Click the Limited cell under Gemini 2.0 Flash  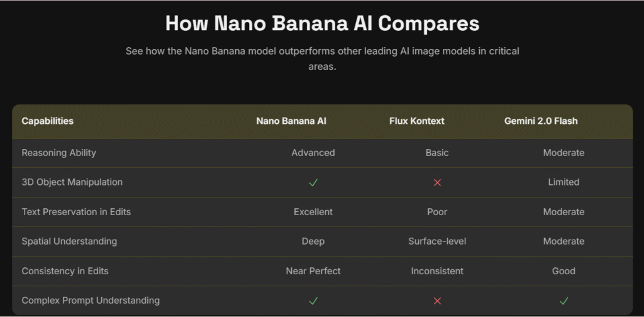(564, 182)
